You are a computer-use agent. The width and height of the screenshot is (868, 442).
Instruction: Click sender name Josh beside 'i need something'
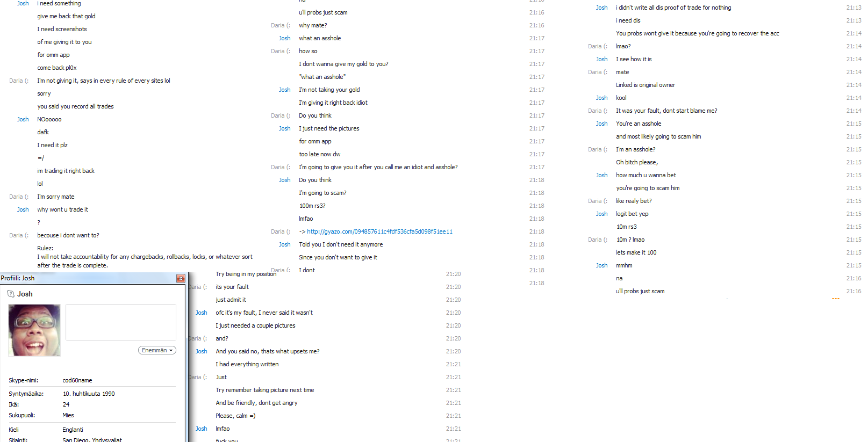coord(23,3)
